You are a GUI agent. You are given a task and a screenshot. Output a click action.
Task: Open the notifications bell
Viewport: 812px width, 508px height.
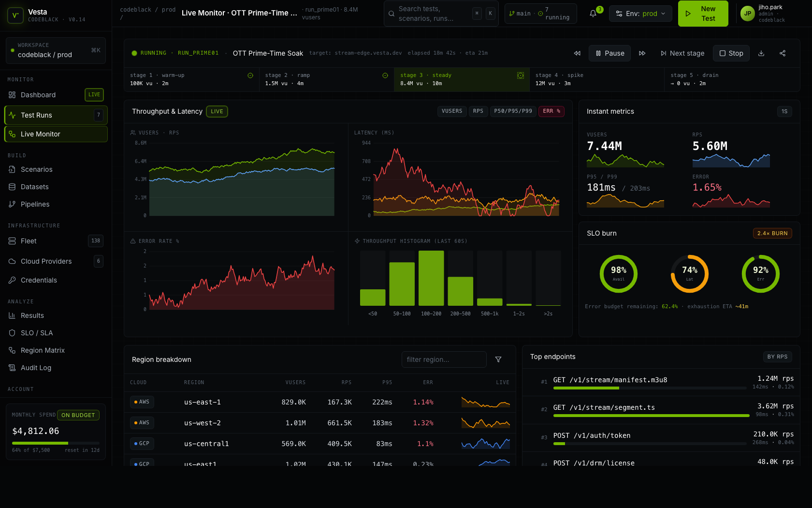593,14
